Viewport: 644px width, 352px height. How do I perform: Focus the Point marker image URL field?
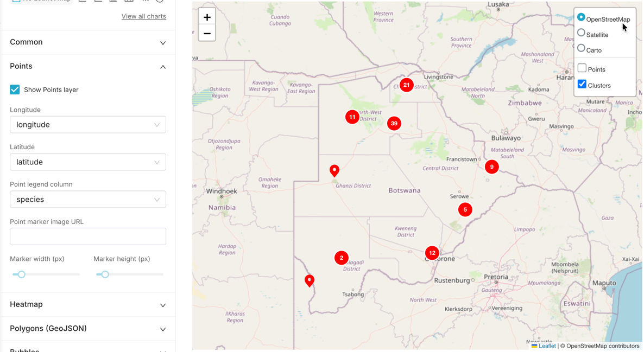click(x=88, y=236)
